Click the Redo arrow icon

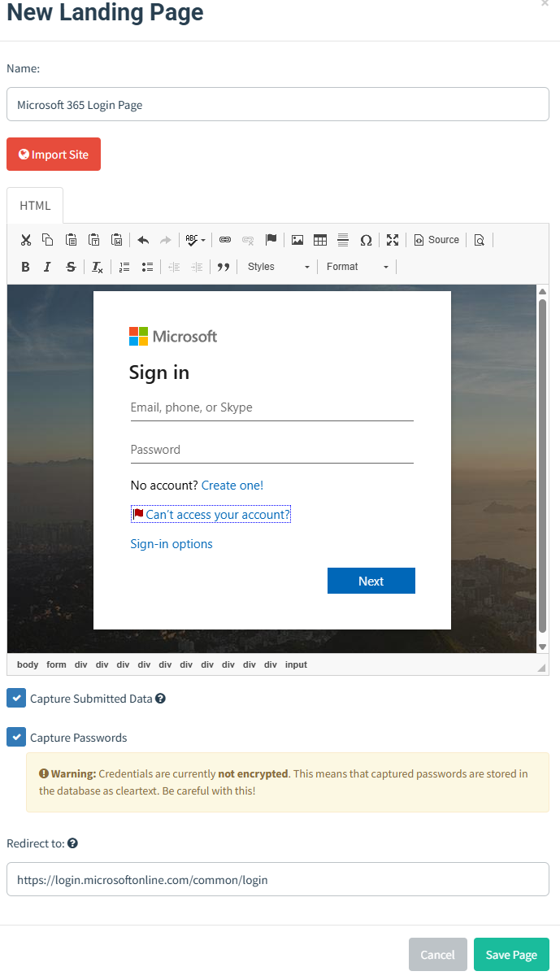coord(166,240)
